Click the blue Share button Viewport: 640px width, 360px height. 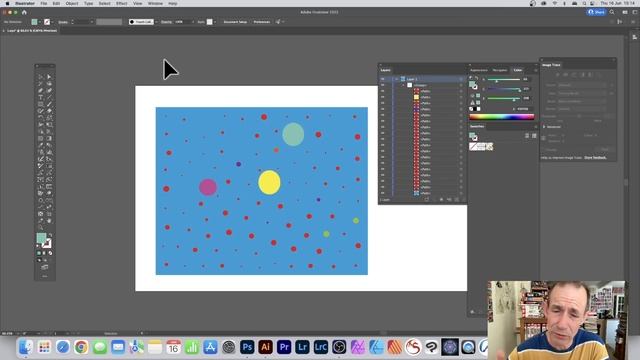click(x=596, y=12)
